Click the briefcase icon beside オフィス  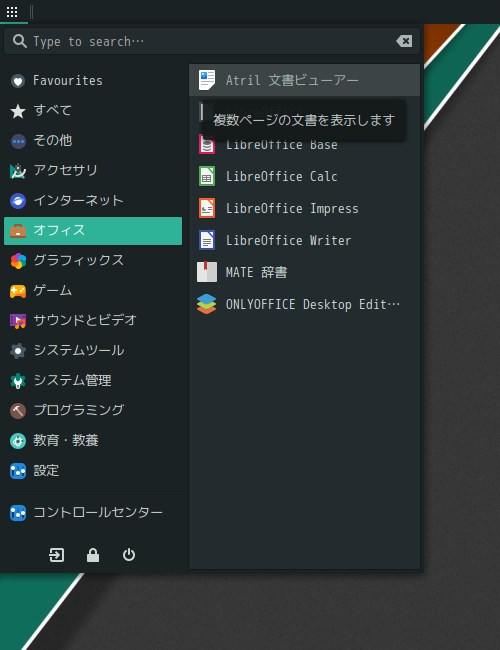click(x=18, y=230)
